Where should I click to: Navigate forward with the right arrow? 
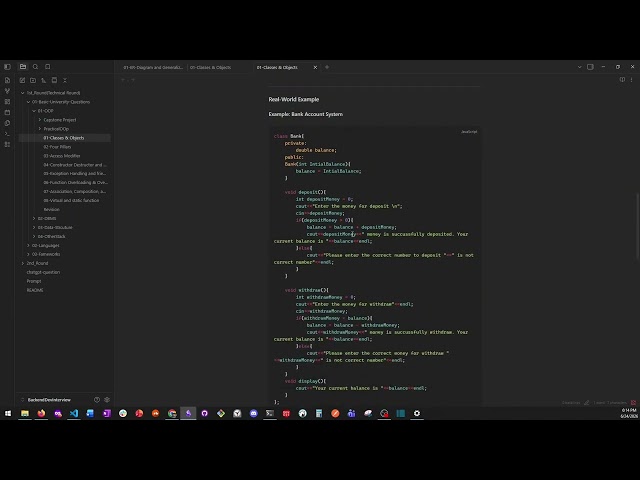(x=133, y=80)
